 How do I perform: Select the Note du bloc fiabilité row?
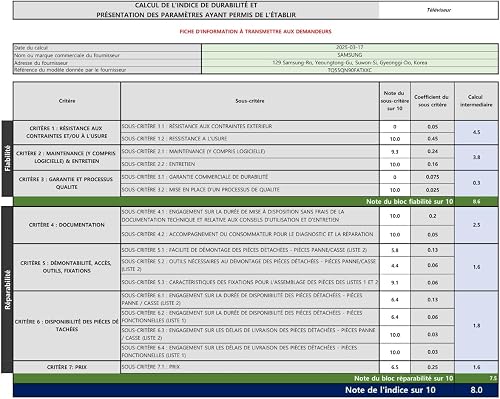[256, 202]
